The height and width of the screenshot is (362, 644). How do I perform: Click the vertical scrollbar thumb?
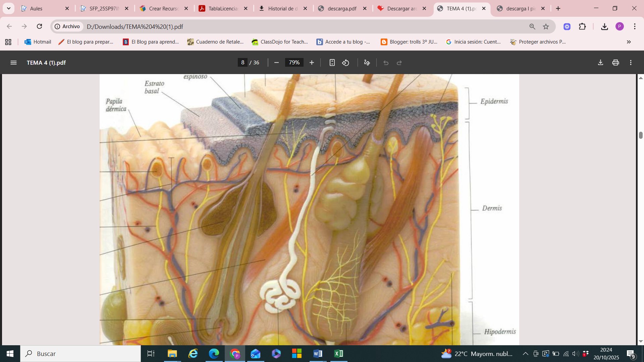(641, 135)
